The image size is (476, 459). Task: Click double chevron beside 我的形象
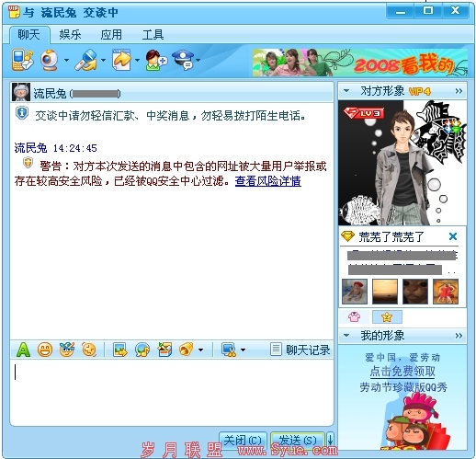pos(459,336)
